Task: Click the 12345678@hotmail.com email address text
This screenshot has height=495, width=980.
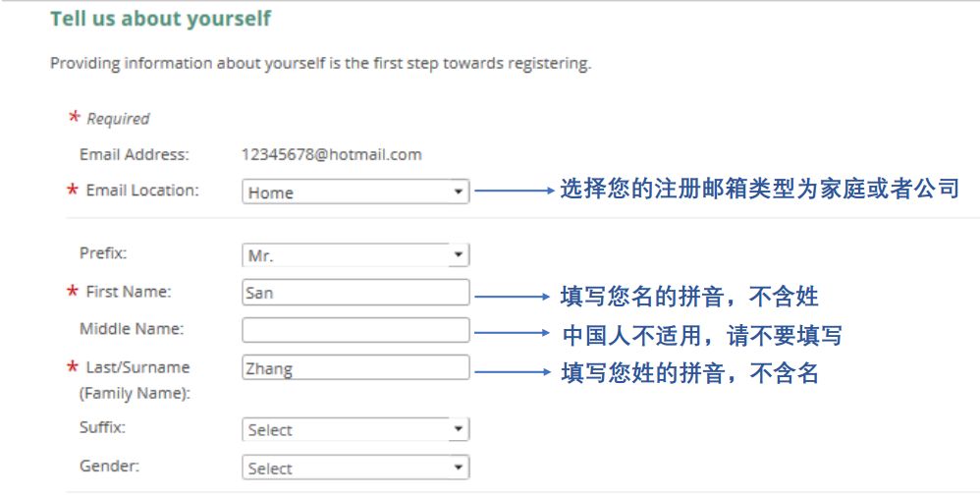Action: click(331, 154)
